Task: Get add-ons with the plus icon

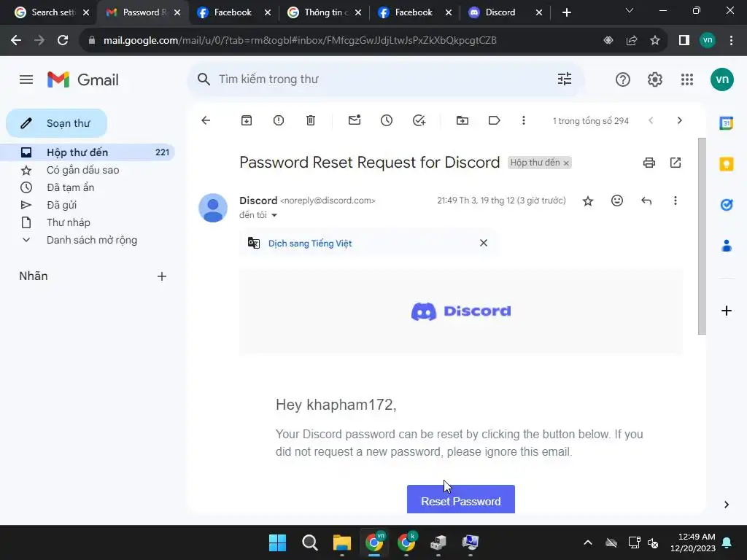Action: (726, 311)
